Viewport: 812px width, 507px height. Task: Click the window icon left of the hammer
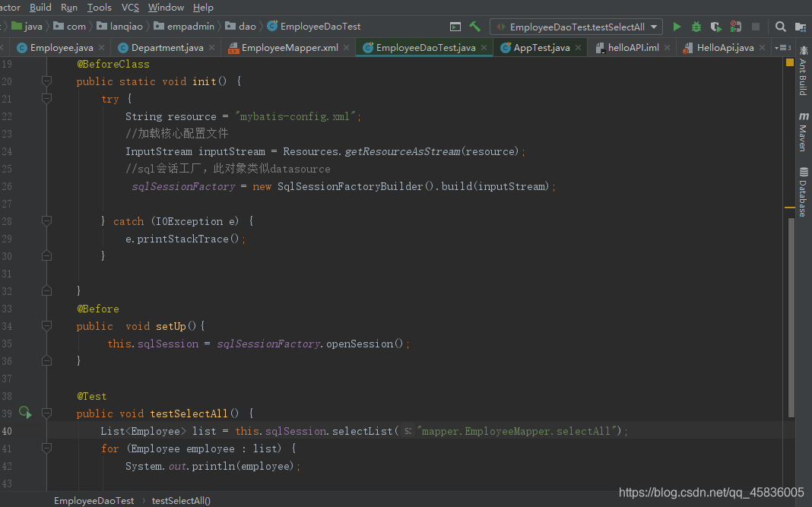pyautogui.click(x=455, y=27)
